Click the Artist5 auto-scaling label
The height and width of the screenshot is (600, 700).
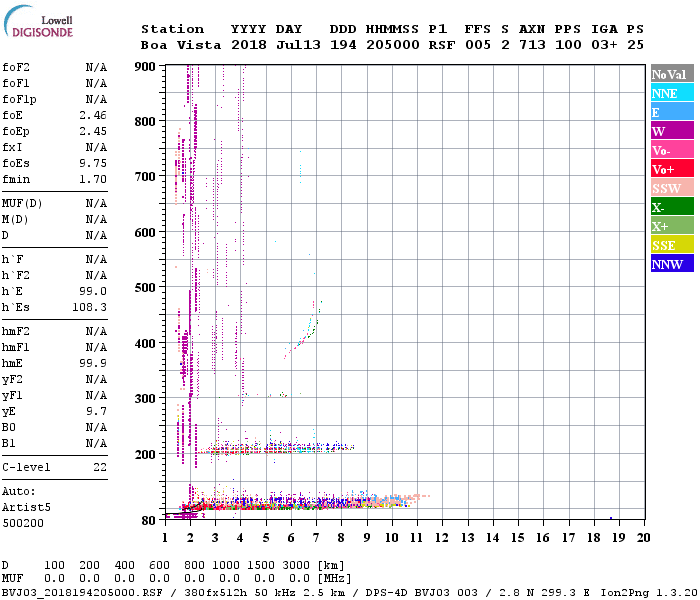coord(26,508)
